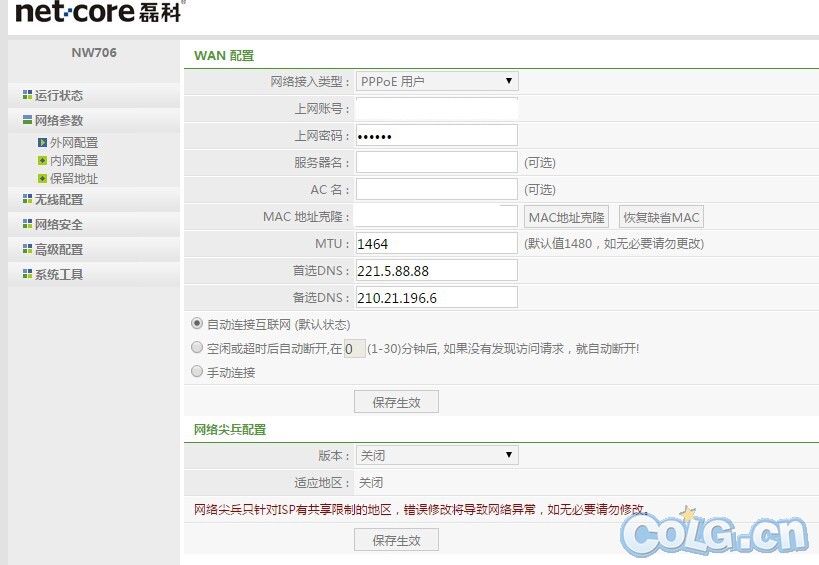This screenshot has width=819, height=565.
Task: Click 保存生效 under WAN 配置
Action: [x=396, y=402]
